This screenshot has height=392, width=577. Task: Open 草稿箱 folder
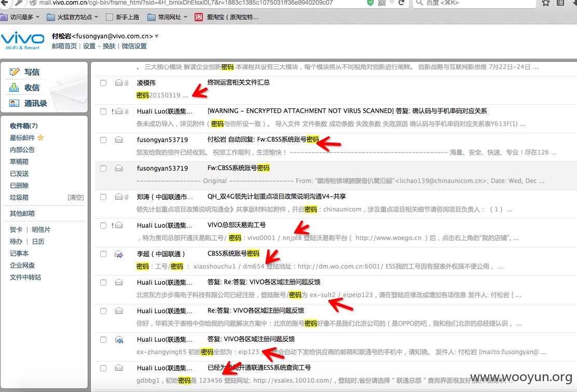[19, 161]
